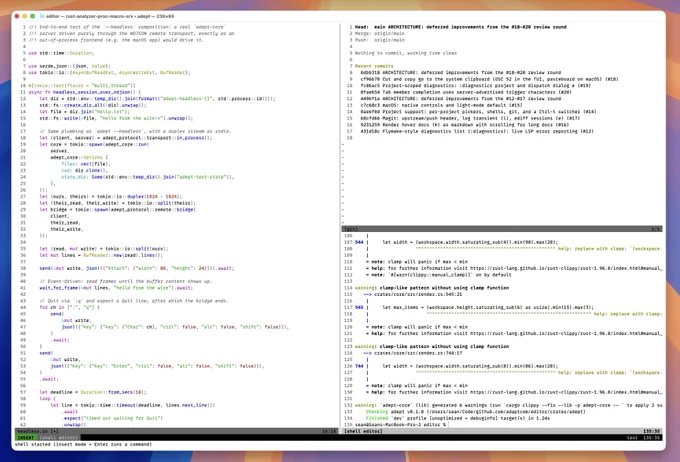The width and height of the screenshot is (680, 462).
Task: Click the green INSERT mode indicator
Action: pos(26,438)
